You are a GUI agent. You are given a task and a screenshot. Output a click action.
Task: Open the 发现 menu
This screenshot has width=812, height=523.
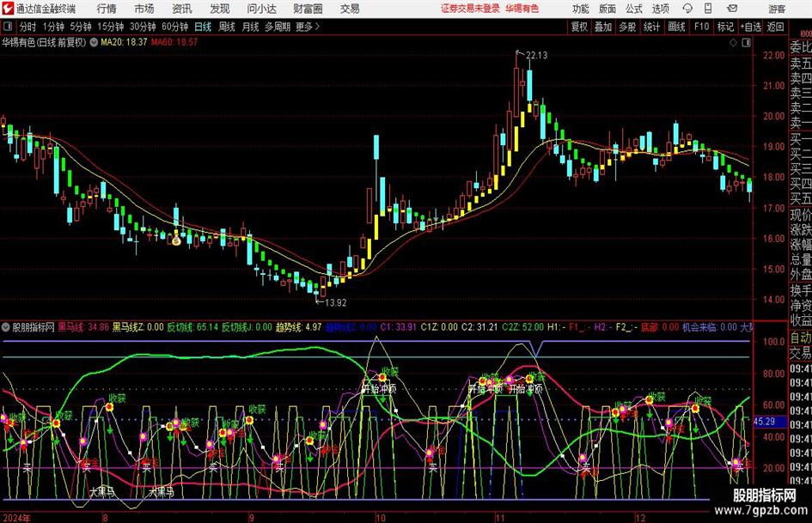pos(220,9)
